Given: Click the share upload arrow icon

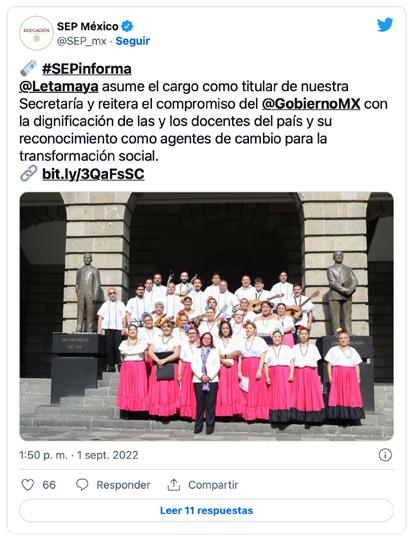Looking at the screenshot, I should tap(174, 485).
